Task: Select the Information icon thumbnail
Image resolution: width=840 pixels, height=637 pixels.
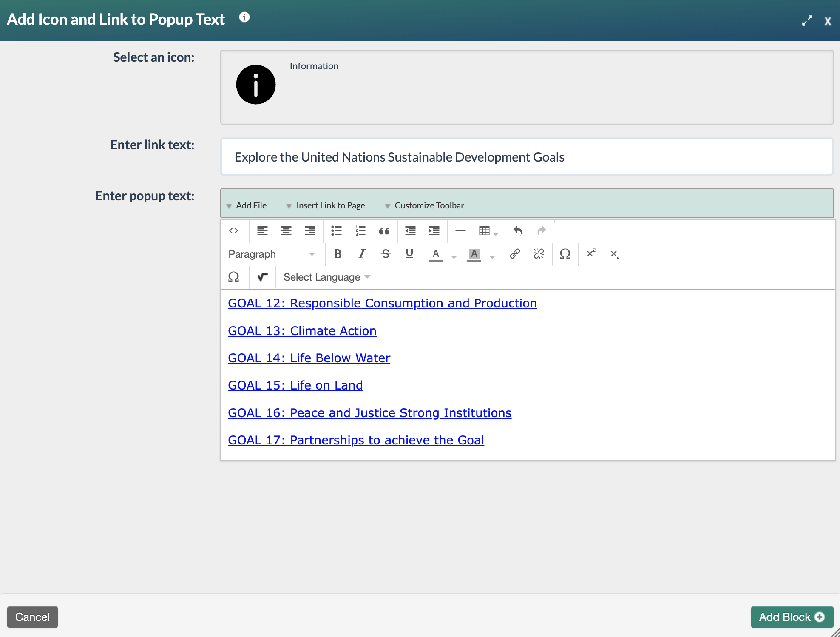Action: tap(256, 85)
